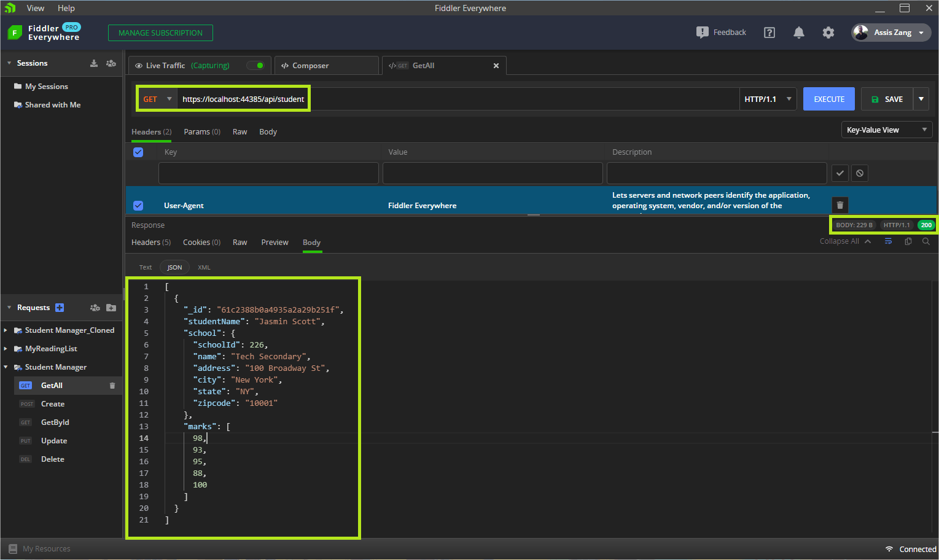This screenshot has width=939, height=560.
Task: Expand the Student Manager_Cloned collection
Action: tap(6, 330)
